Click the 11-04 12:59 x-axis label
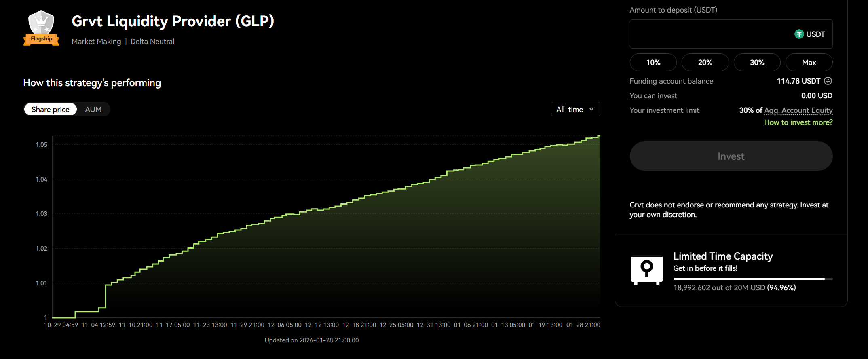The height and width of the screenshot is (359, 868). [98, 325]
